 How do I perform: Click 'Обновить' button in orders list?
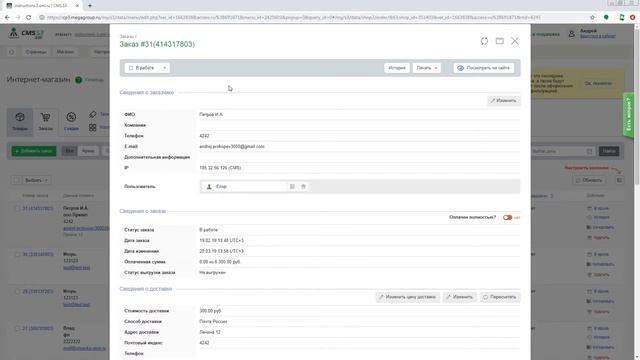589,180
